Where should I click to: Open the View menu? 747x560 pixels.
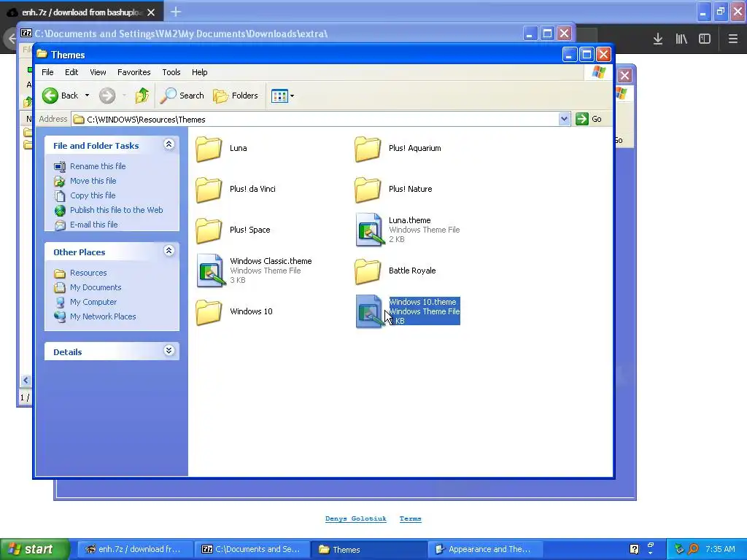click(98, 72)
